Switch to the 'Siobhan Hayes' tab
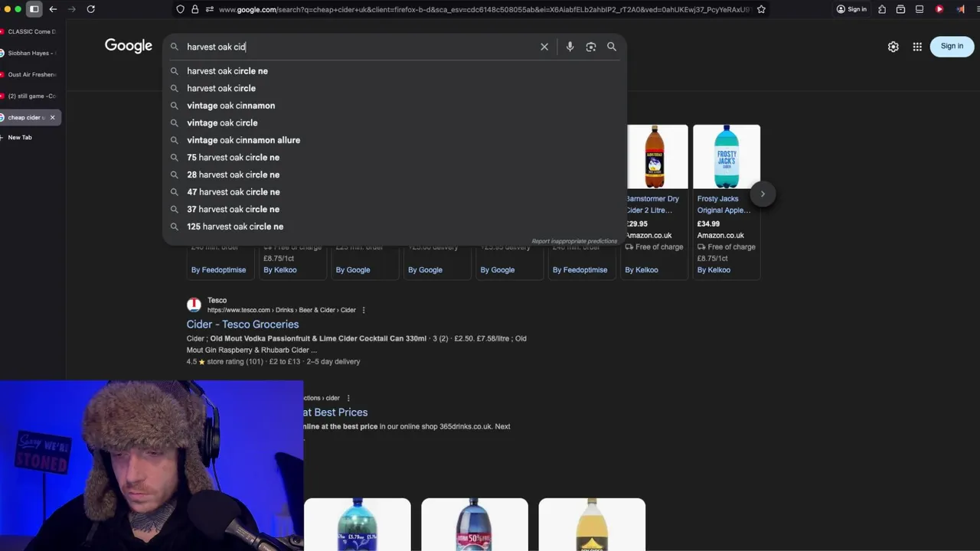The image size is (980, 551). click(31, 53)
